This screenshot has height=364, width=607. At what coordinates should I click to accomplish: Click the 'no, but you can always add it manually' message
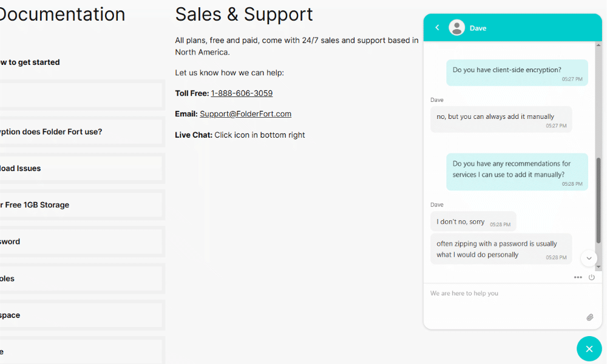pos(501,120)
